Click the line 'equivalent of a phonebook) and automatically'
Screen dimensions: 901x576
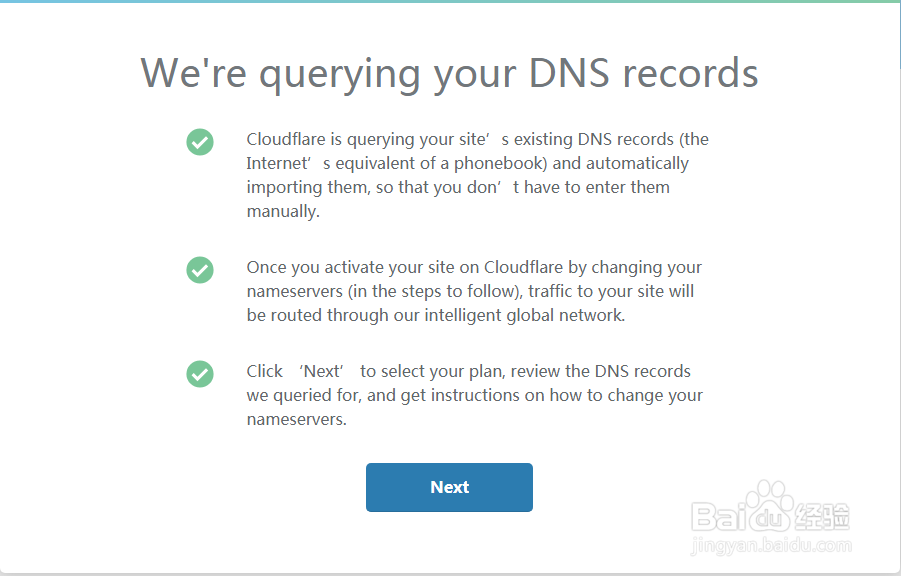[x=467, y=163]
